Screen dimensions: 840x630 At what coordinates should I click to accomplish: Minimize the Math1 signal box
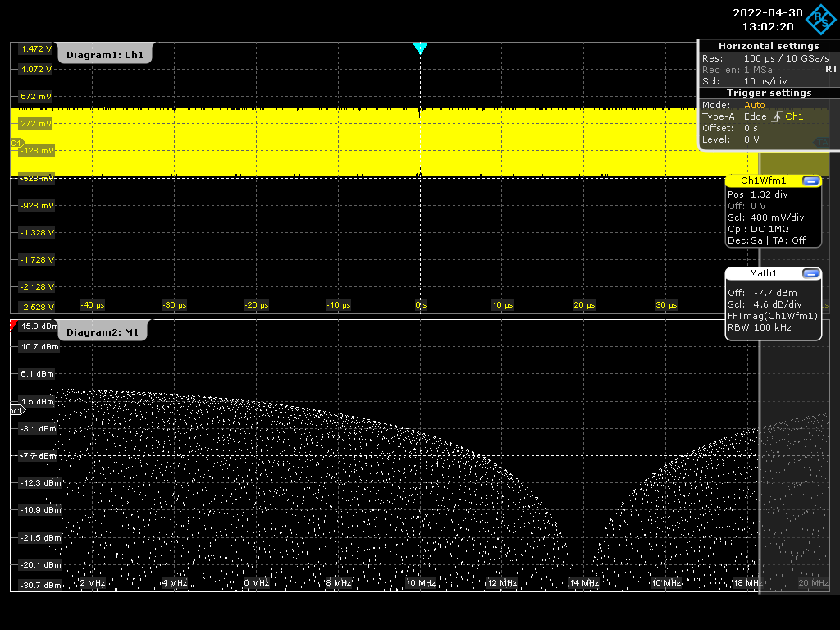[x=811, y=274]
